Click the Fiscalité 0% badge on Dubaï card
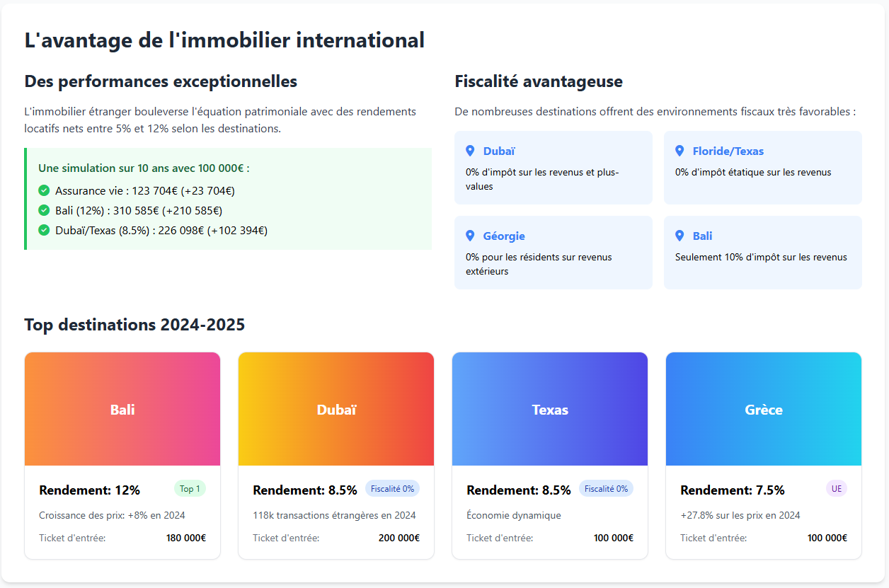This screenshot has height=588, width=889. coord(392,488)
